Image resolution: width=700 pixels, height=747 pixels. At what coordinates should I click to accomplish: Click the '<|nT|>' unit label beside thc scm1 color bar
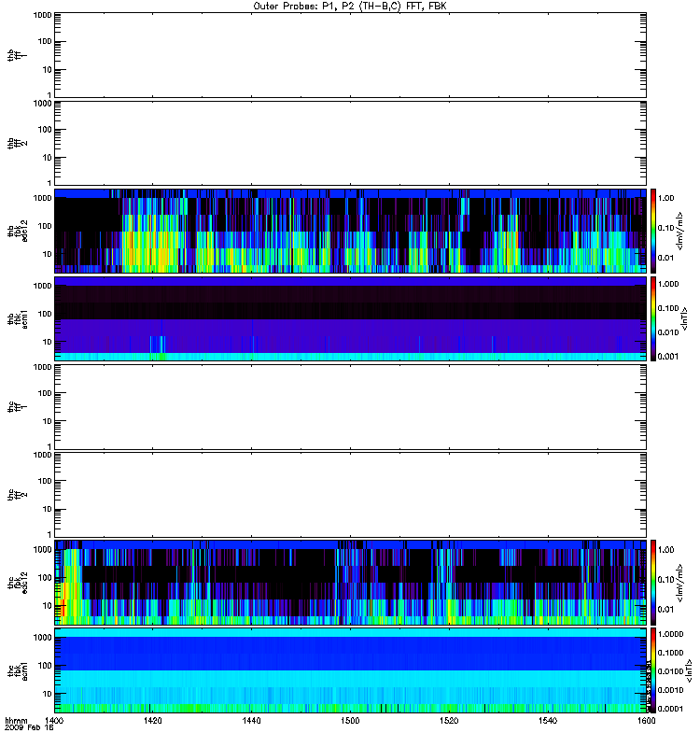click(x=687, y=670)
